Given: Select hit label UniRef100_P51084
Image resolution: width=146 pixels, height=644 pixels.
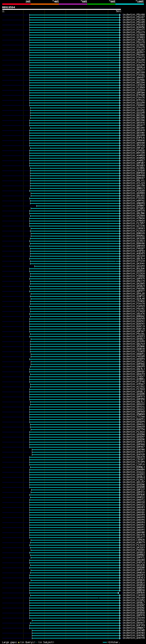Looking at the screenshot, I should (134, 20).
